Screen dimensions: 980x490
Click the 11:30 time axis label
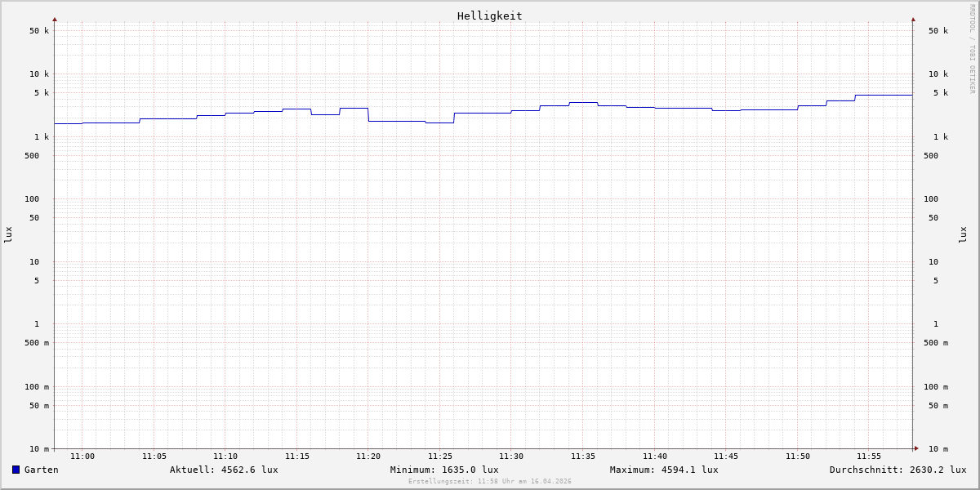pyautogui.click(x=511, y=457)
